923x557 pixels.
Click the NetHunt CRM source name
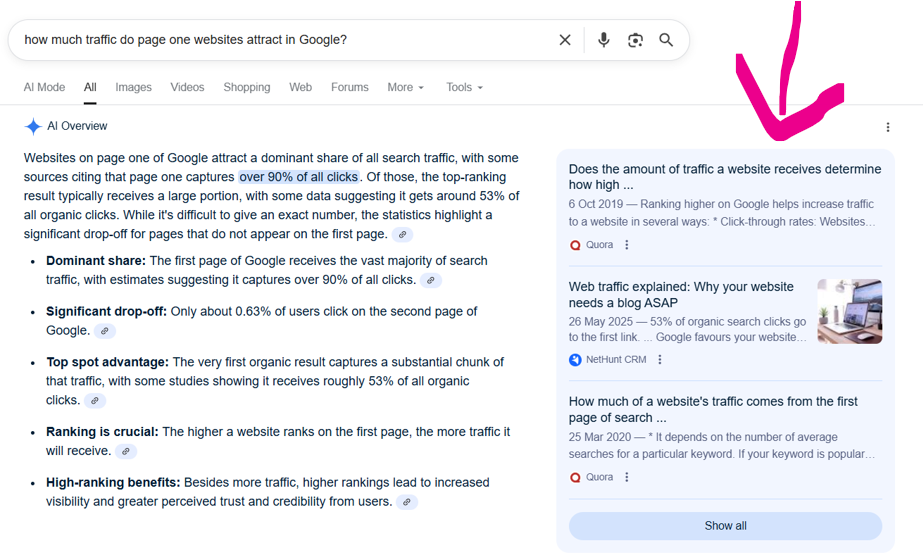pyautogui.click(x=616, y=360)
